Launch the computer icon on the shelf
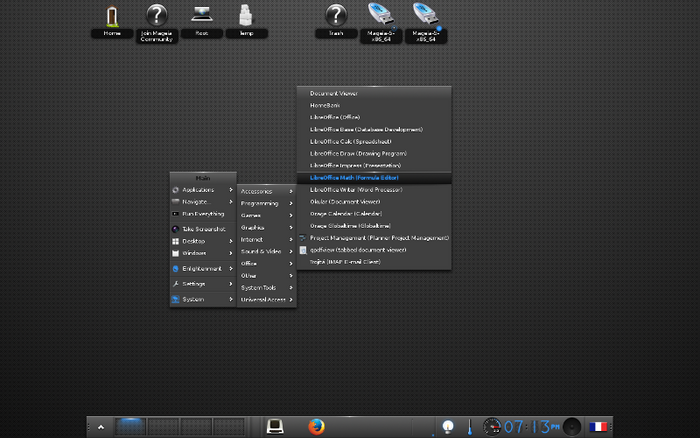This screenshot has width=700, height=438. [275, 426]
